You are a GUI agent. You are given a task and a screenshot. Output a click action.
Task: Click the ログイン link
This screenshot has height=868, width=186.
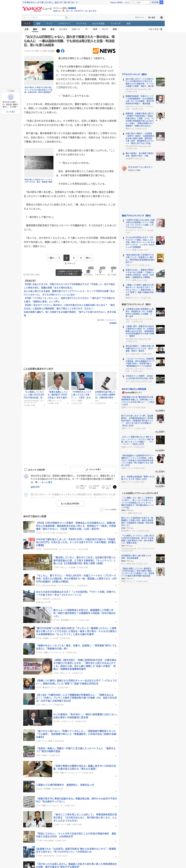click(x=57, y=11)
